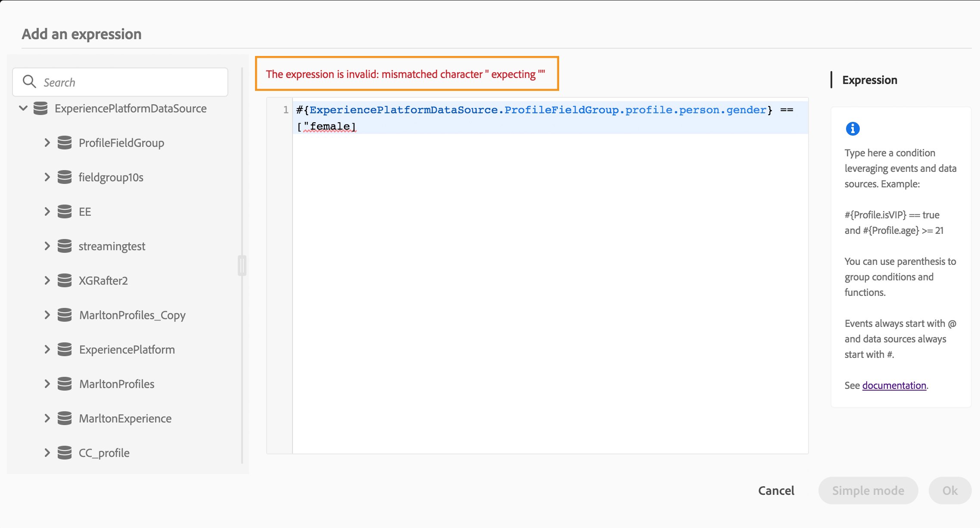Click the blue info icon
Viewport: 980px width, 528px height.
[852, 129]
